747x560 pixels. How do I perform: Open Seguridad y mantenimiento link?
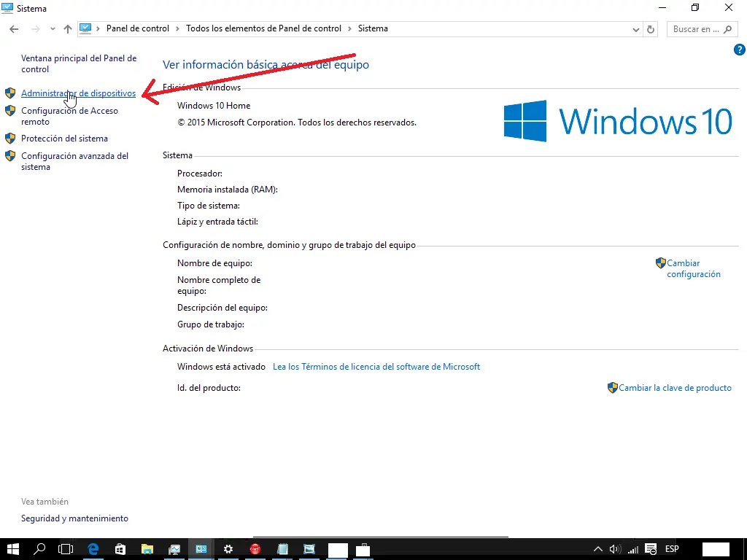coord(74,518)
